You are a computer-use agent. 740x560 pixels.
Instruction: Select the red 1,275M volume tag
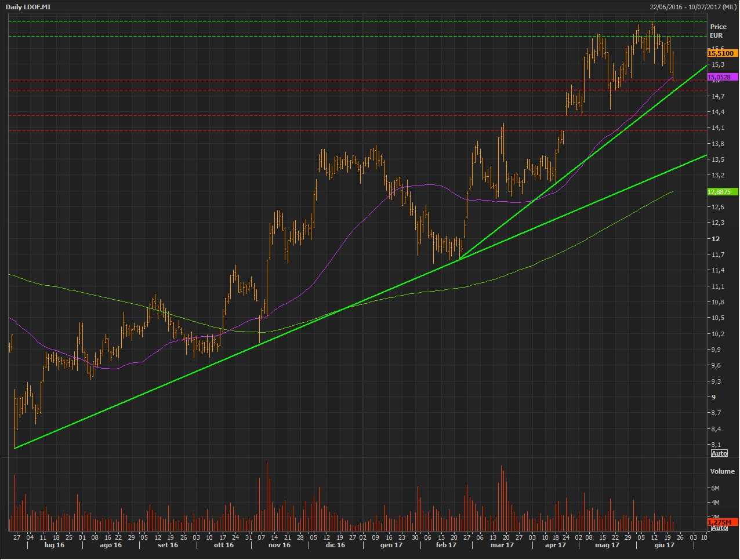(x=723, y=522)
